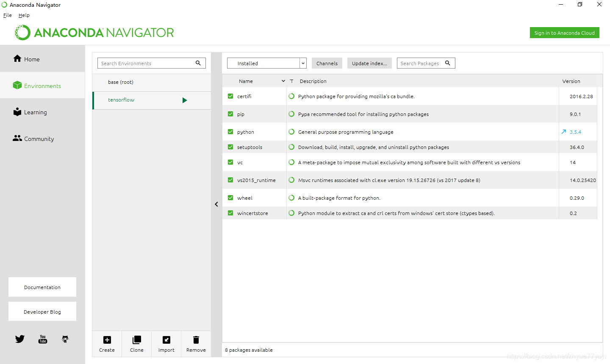Click the wincertstore package name
The image size is (610, 364).
tap(252, 213)
